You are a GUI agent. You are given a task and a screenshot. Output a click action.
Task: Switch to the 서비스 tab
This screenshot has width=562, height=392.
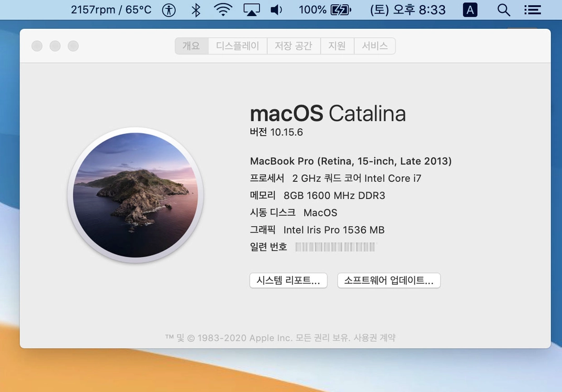click(375, 46)
